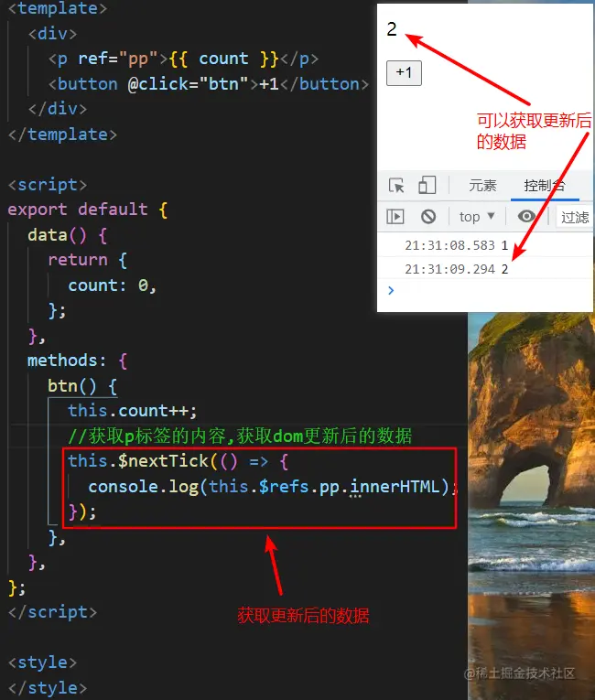The height and width of the screenshot is (700, 595).
Task: Place the cursor on the this.count++ line
Action: (x=132, y=411)
